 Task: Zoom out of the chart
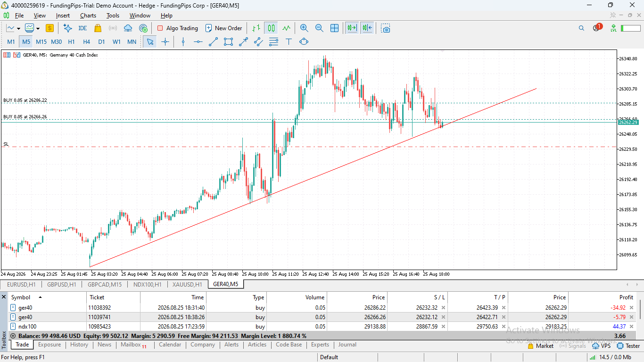[x=319, y=28]
